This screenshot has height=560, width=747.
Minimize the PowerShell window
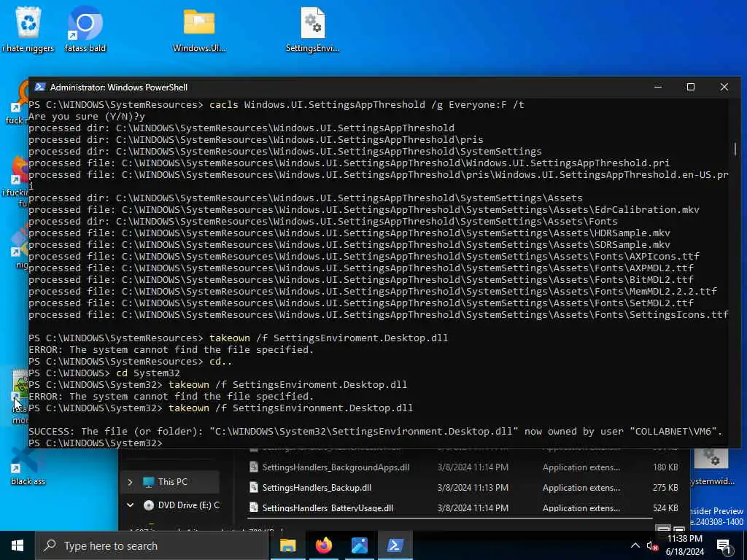pos(658,87)
